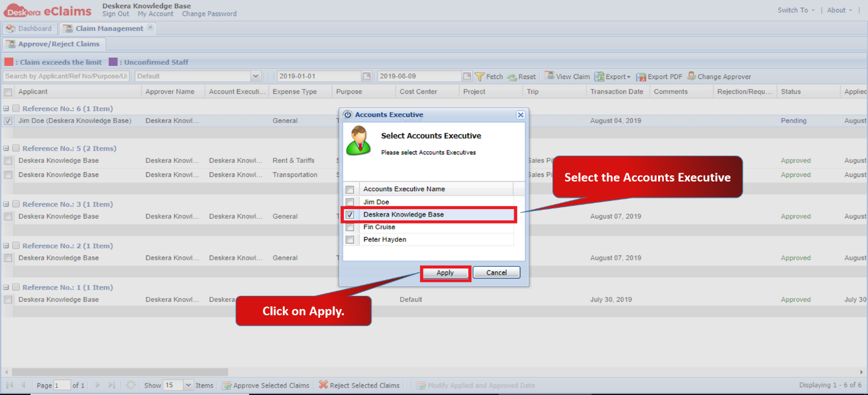Open calendar picker for 2019-01-01 date

click(366, 76)
